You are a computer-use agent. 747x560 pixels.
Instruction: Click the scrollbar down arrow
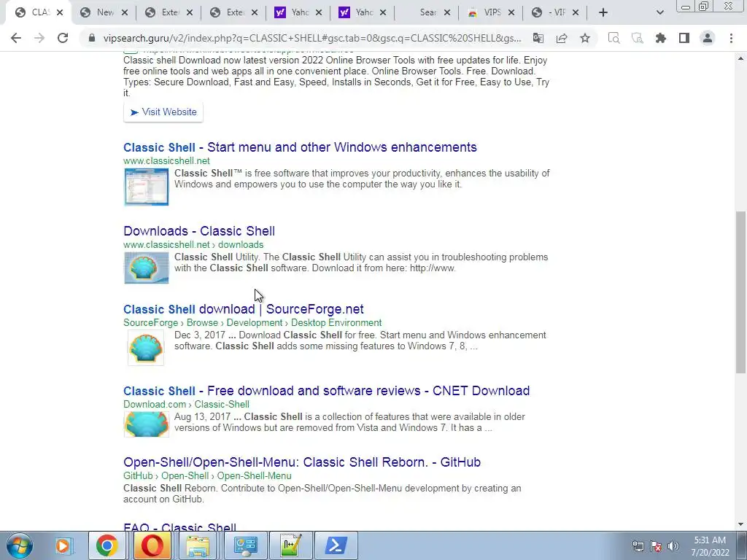point(741,524)
